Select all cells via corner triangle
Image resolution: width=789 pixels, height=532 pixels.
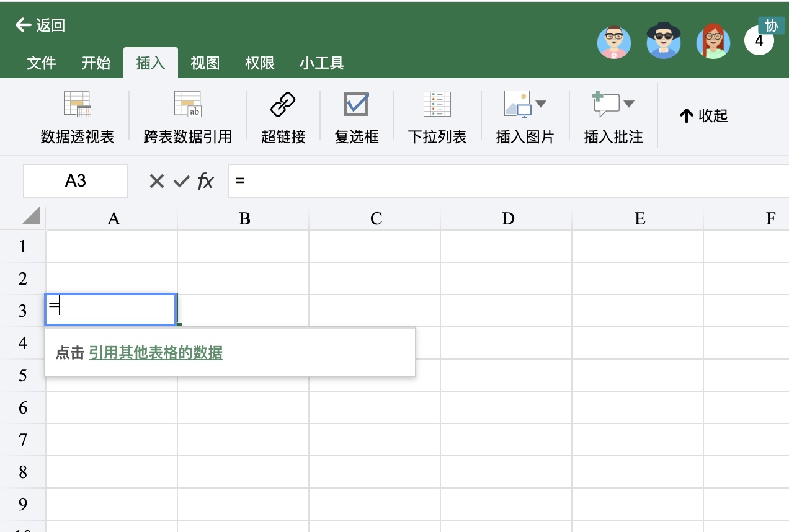pos(31,216)
